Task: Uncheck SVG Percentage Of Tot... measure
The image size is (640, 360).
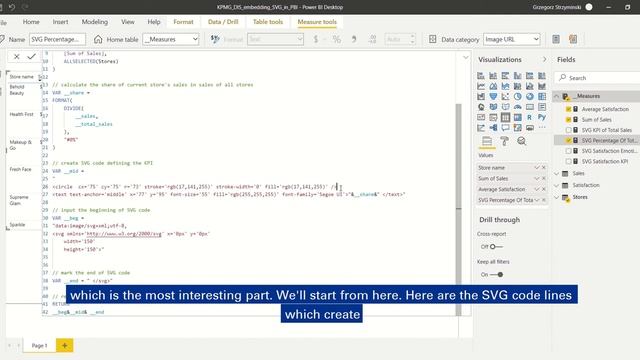Action: (568, 140)
